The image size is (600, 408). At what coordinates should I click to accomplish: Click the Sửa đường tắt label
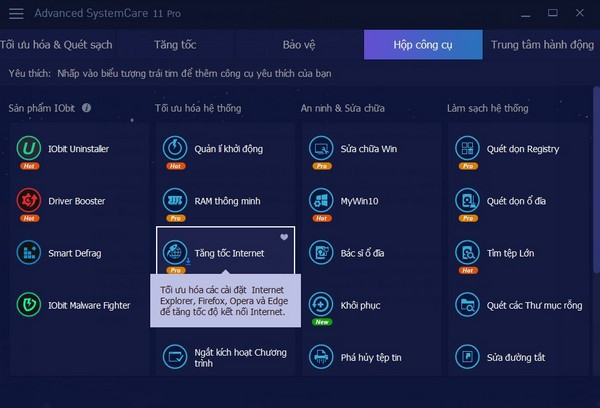point(515,357)
